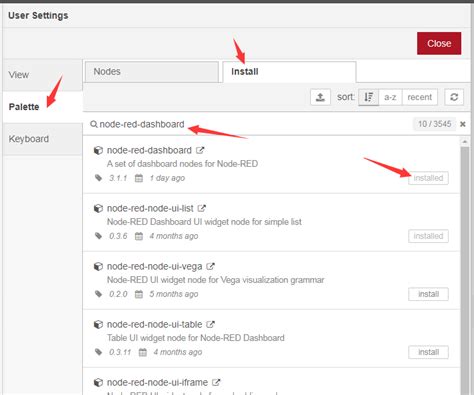The height and width of the screenshot is (395, 474).
Task: Click 'Table UI widget node for Node-RED Dashboard'
Action: click(196, 338)
